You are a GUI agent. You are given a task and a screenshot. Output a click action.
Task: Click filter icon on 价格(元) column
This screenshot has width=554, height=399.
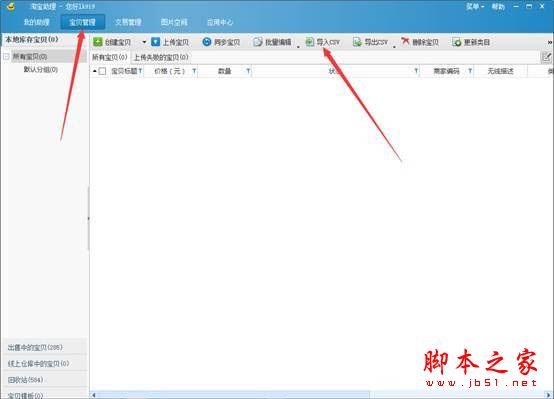click(x=194, y=71)
